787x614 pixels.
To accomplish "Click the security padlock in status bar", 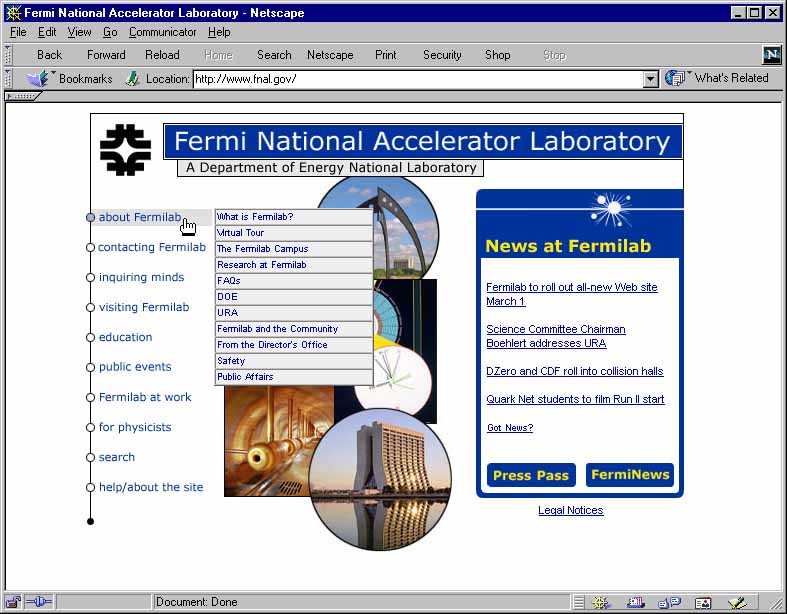I will tap(14, 601).
